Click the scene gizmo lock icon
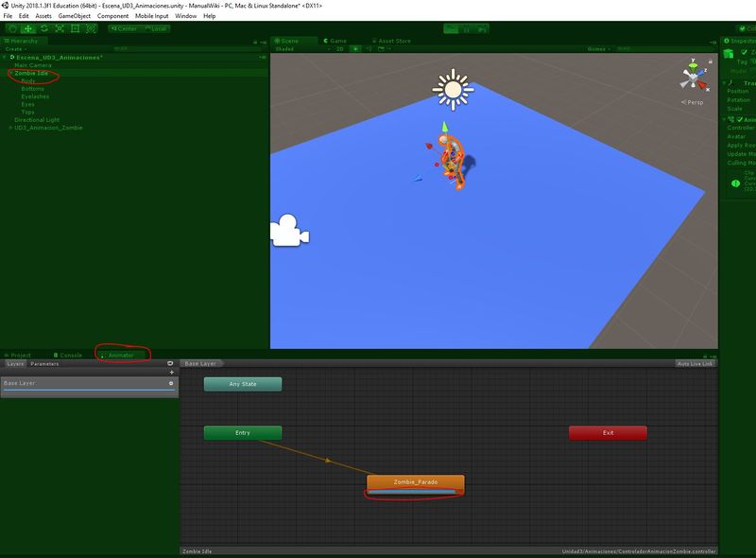756x558 pixels. 711,61
